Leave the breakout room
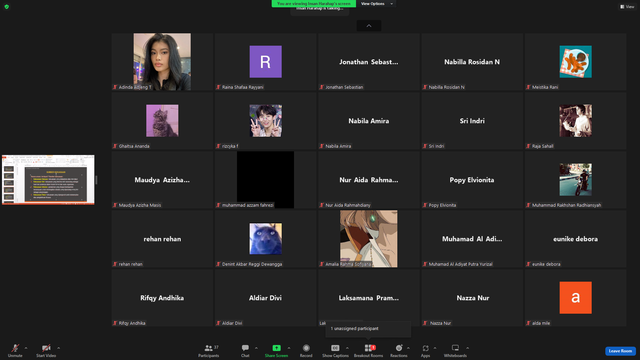Viewport: 640px width, 360px height. tap(620, 351)
